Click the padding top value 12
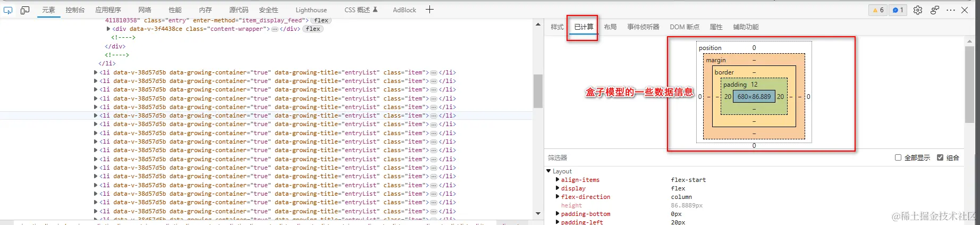This screenshot has width=980, height=225. point(754,85)
